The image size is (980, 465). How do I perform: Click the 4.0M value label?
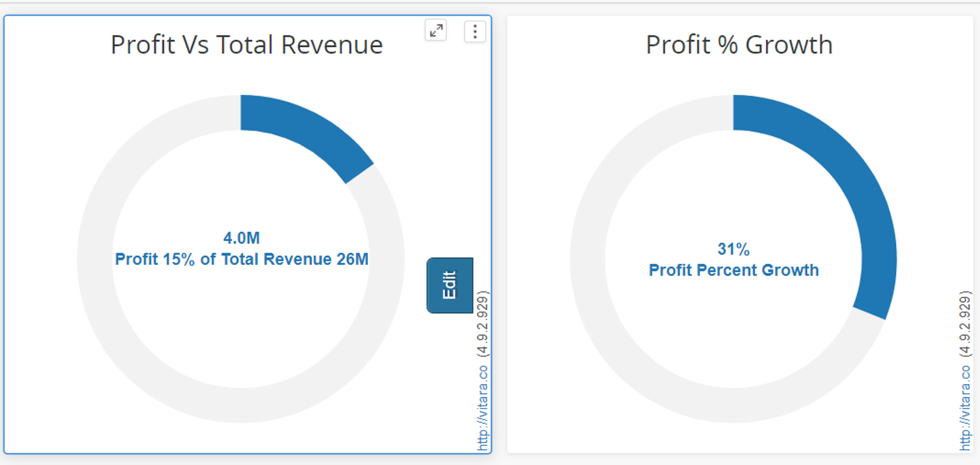tap(241, 238)
